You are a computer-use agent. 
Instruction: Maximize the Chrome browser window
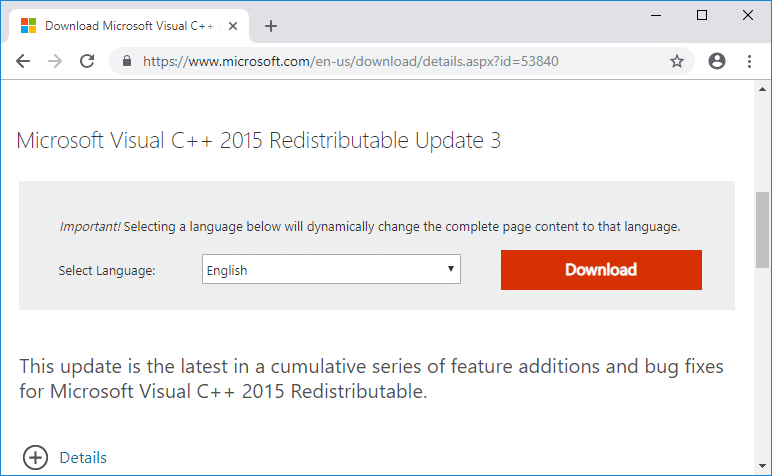(x=702, y=15)
